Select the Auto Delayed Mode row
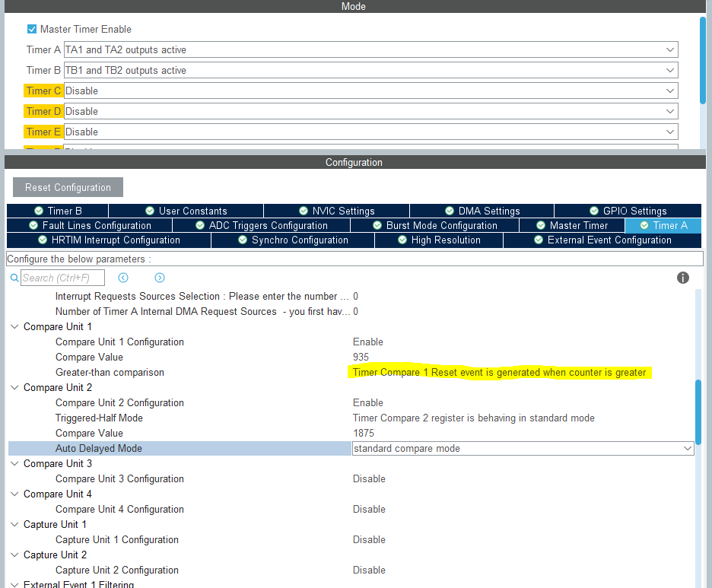This screenshot has width=712, height=588. click(98, 448)
